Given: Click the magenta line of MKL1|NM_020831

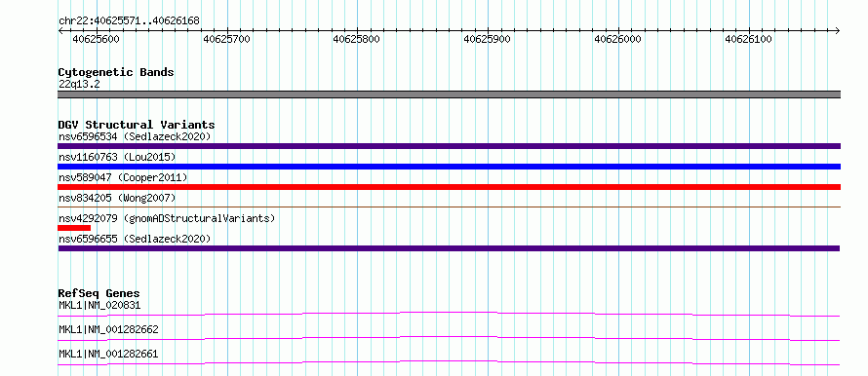Looking at the screenshot, I should (x=449, y=314).
